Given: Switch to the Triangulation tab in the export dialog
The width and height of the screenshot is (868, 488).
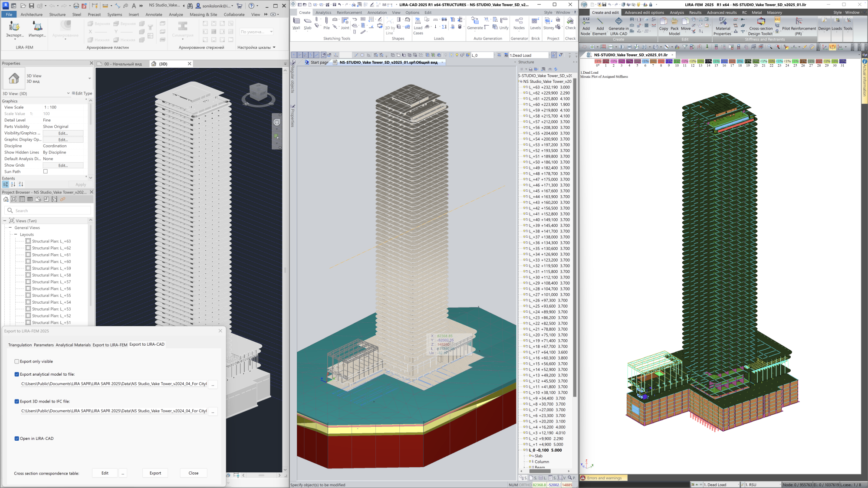Looking at the screenshot, I should [x=20, y=345].
